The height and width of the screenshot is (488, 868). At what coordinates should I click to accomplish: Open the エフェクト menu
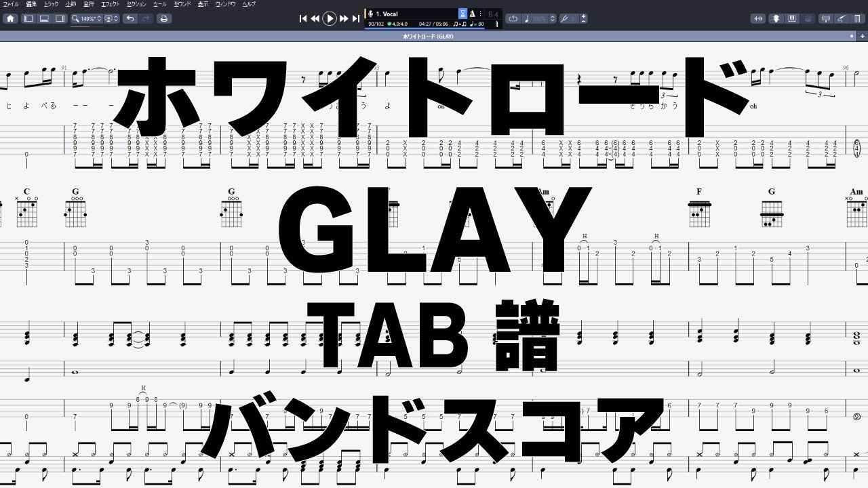(111, 4)
